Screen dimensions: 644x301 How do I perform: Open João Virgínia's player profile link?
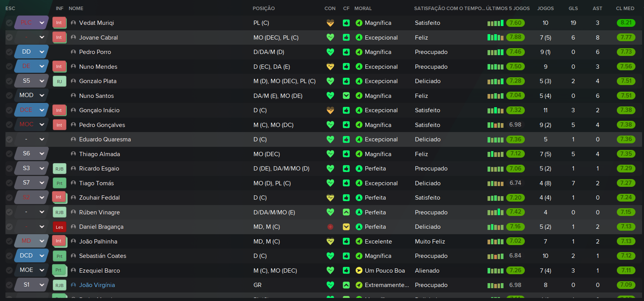97,285
